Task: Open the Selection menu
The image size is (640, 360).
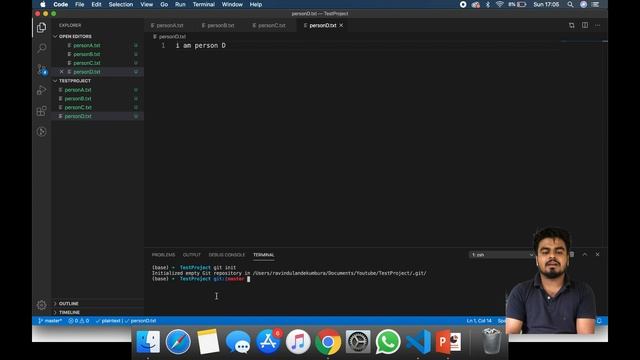Action: pyautogui.click(x=121, y=4)
